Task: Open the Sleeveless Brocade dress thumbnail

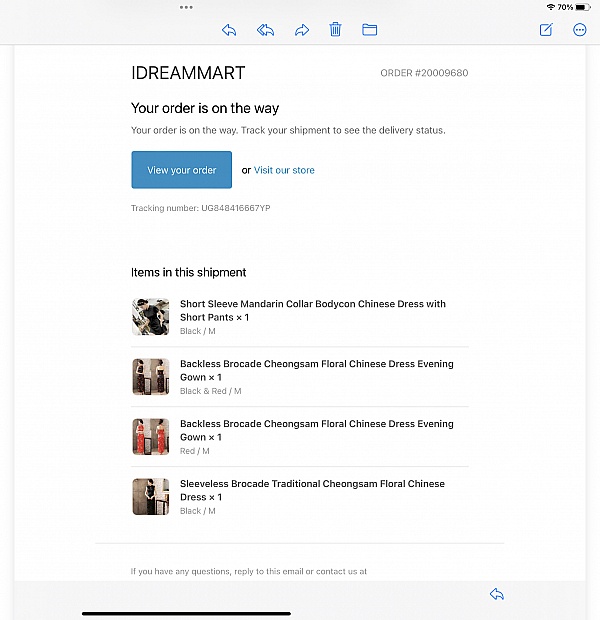Action: 150,497
